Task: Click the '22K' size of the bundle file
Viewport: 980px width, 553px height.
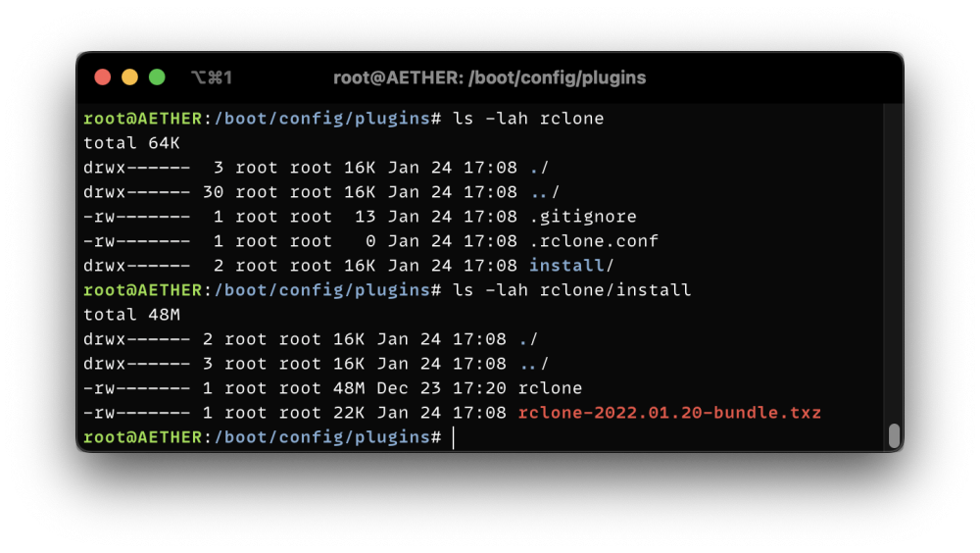Action: (x=349, y=412)
